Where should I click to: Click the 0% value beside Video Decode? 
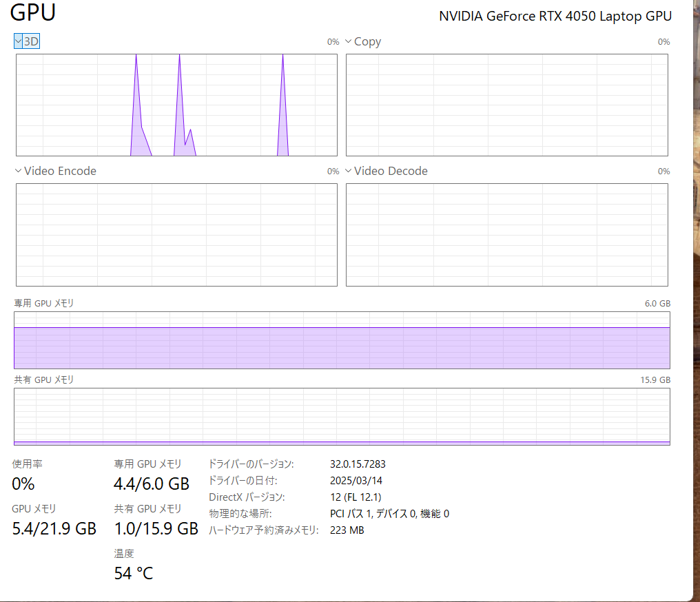point(664,172)
